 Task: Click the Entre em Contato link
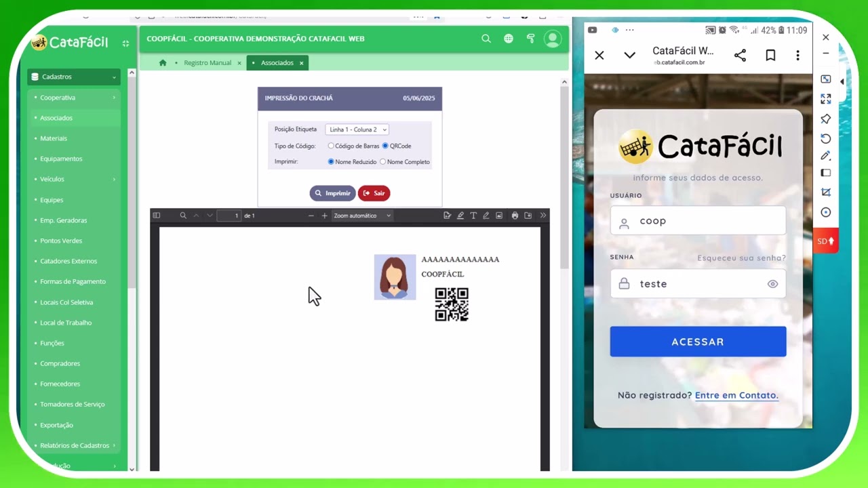point(736,395)
